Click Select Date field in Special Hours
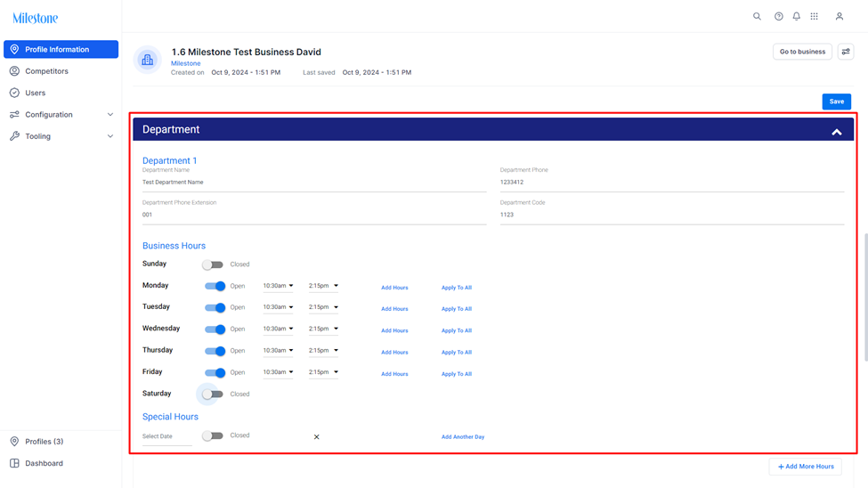Image resolution: width=868 pixels, height=488 pixels. pyautogui.click(x=167, y=436)
